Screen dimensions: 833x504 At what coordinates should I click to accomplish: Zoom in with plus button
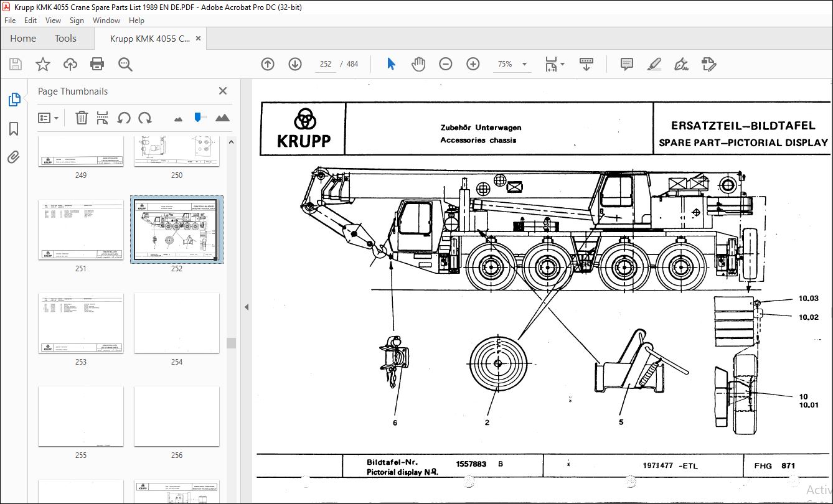(473, 64)
